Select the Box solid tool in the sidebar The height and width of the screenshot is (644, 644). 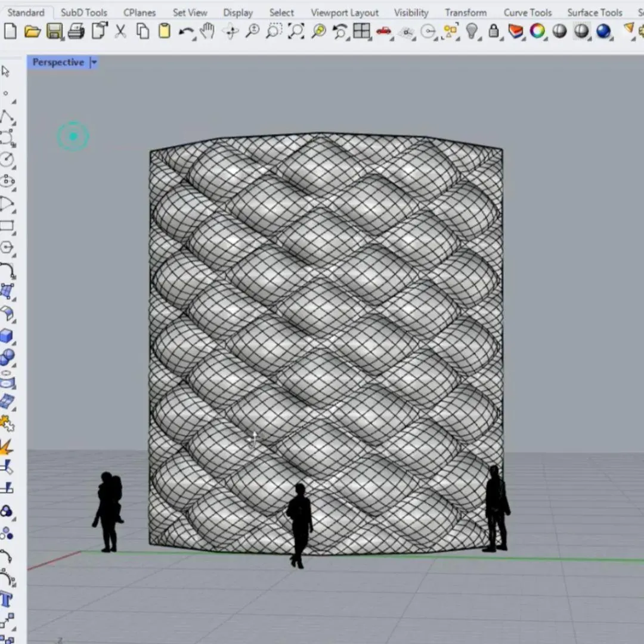[x=7, y=336]
